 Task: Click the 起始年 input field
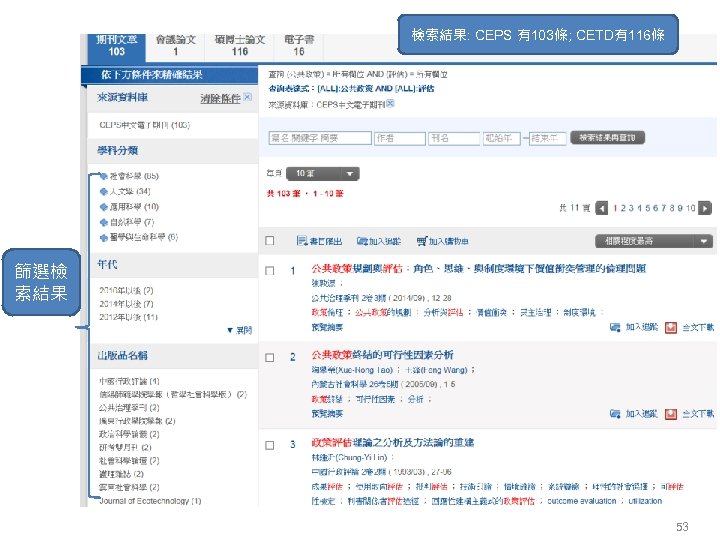[501, 138]
